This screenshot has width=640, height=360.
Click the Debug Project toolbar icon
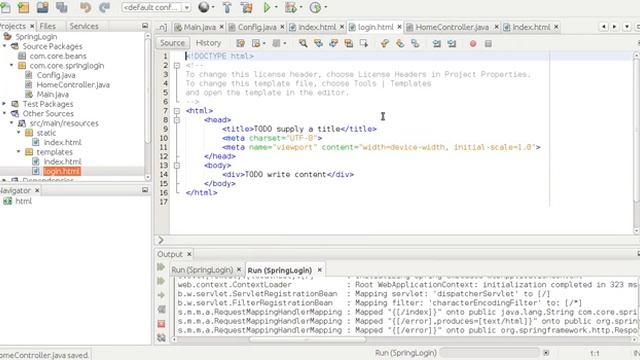[x=291, y=7]
